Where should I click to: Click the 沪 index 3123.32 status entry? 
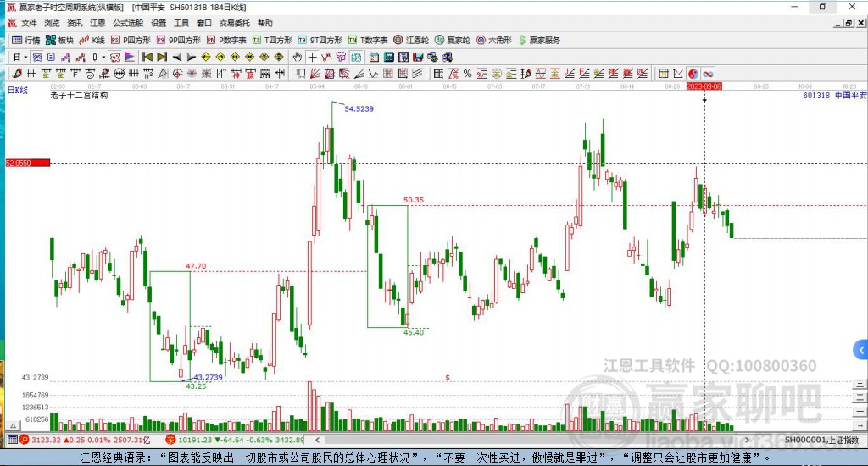(x=85, y=440)
